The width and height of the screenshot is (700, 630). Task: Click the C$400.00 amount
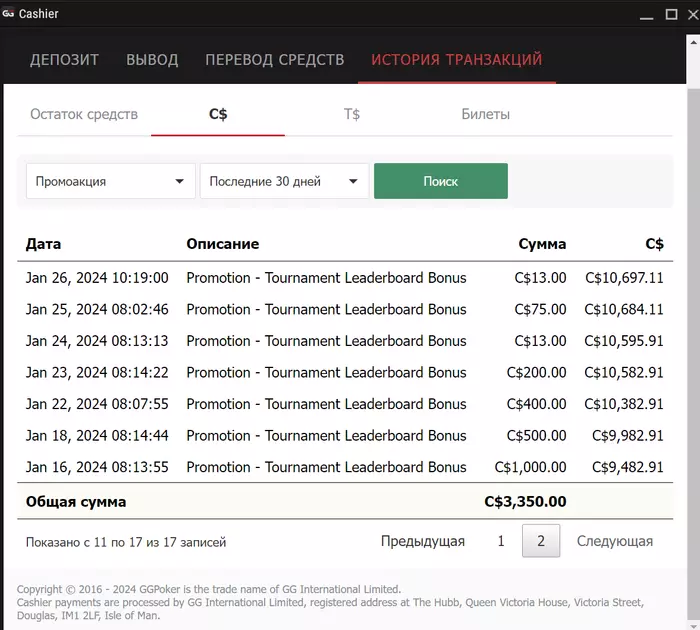[536, 404]
